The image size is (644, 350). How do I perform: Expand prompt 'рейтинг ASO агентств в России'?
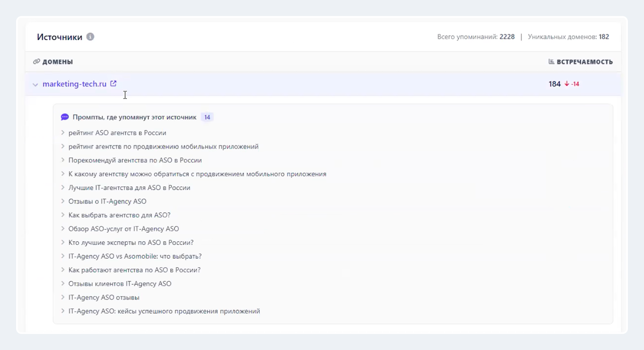click(63, 133)
